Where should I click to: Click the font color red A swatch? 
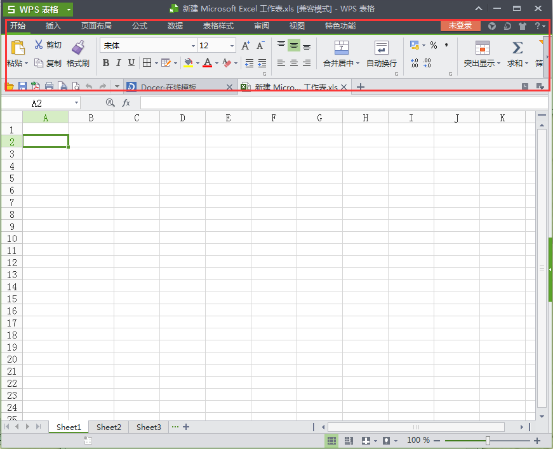pos(207,63)
